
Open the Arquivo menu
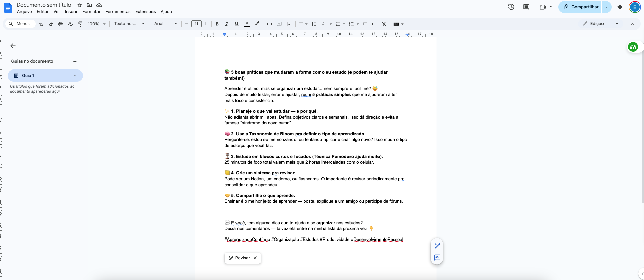click(x=24, y=12)
